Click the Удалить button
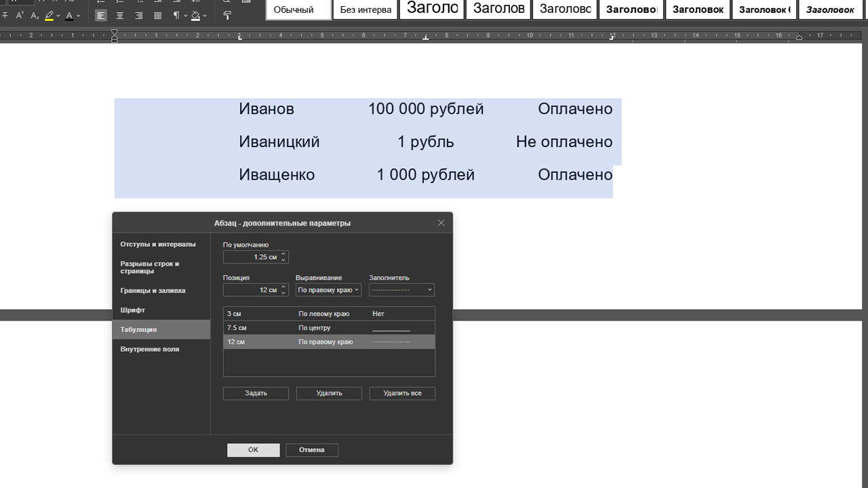 [329, 393]
